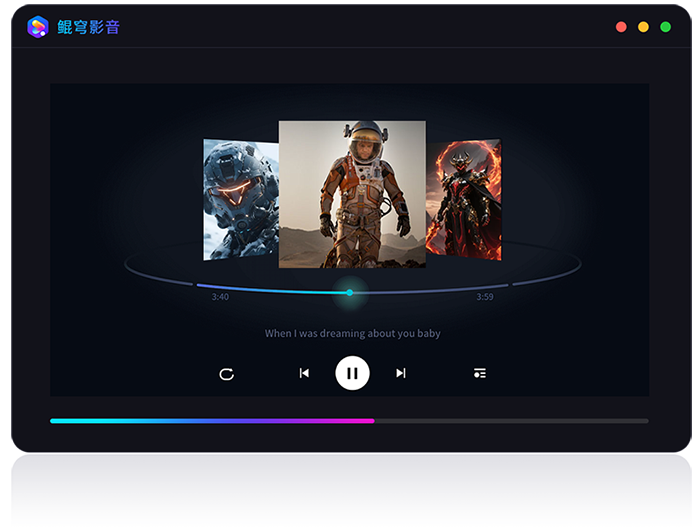Click the unfilled gray bottom progress bar

[510, 421]
